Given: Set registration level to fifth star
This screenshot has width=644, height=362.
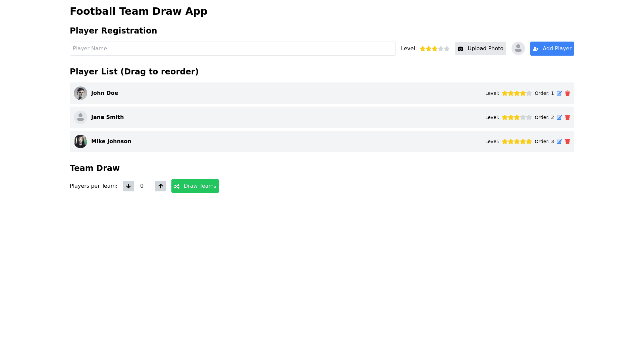Looking at the screenshot, I should [447, 49].
